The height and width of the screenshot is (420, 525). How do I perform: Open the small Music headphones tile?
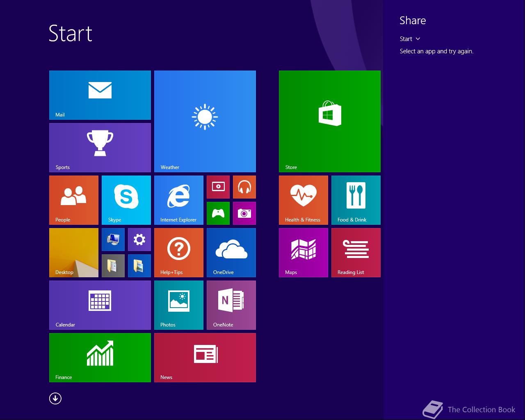coord(244,187)
